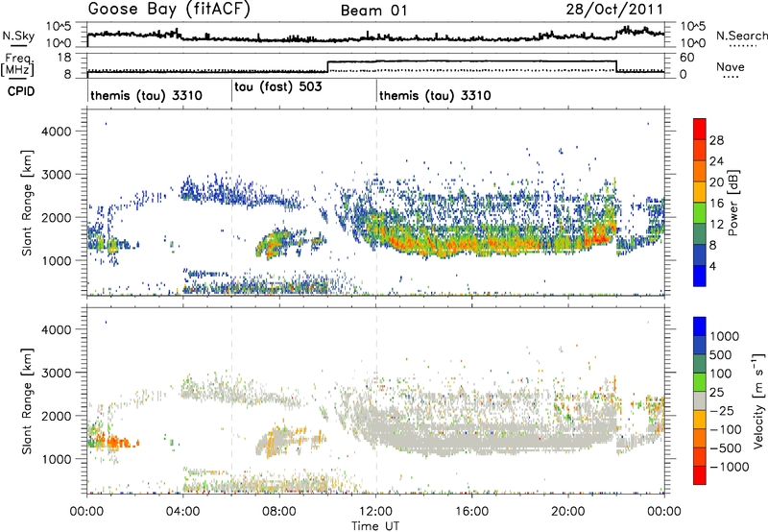The image size is (768, 532).
Task: Click the '12:00' time axis tick label
Action: [x=376, y=512]
